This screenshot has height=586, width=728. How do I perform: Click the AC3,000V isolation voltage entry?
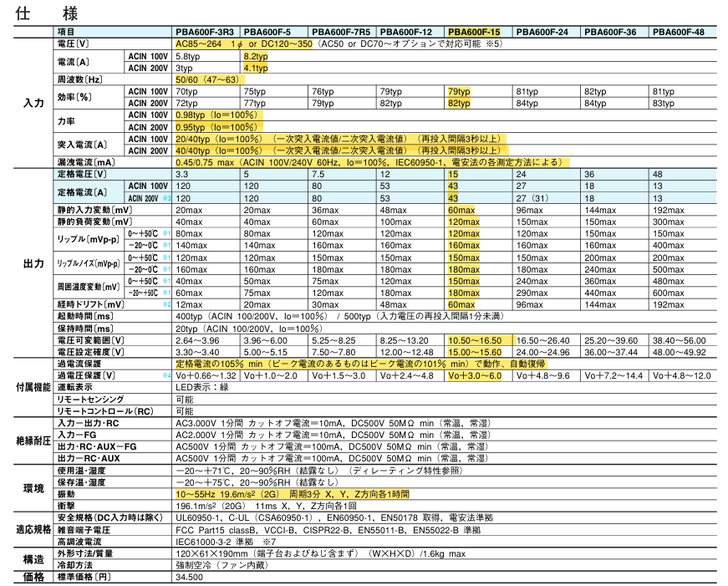point(333,423)
